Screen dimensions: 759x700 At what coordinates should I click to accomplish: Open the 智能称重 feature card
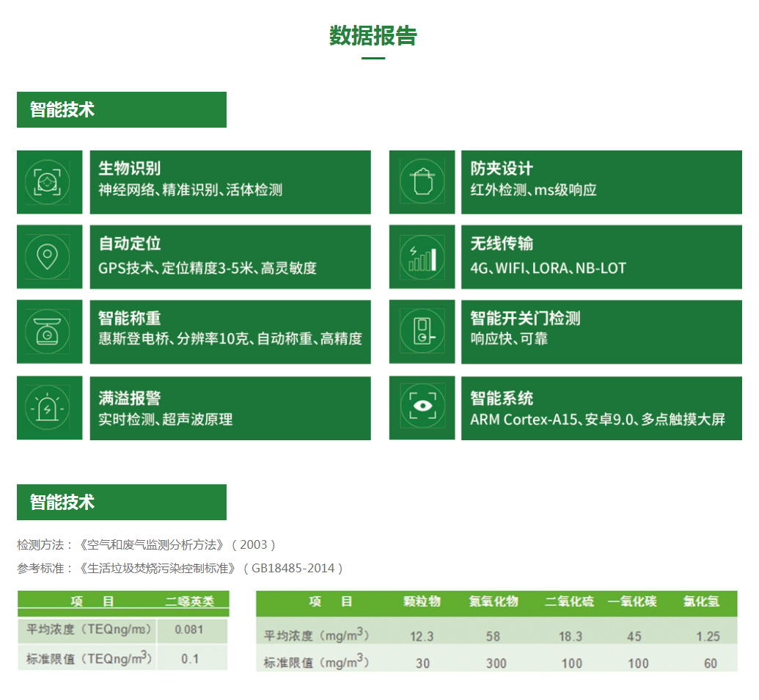[x=230, y=332]
